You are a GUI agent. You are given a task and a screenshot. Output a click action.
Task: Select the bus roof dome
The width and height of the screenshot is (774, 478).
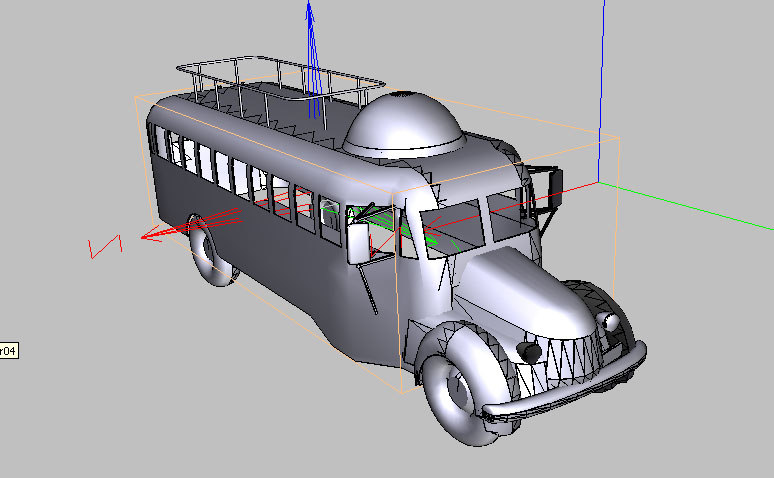404,124
